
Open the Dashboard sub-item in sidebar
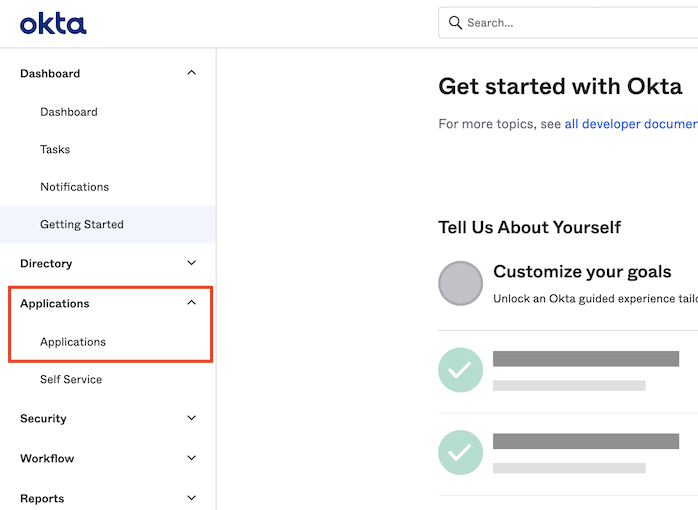tap(69, 112)
